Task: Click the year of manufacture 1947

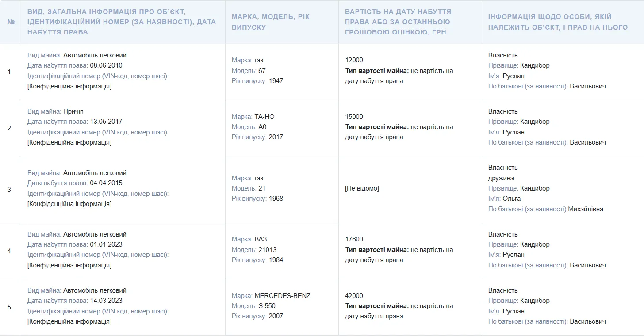Action: pos(276,81)
